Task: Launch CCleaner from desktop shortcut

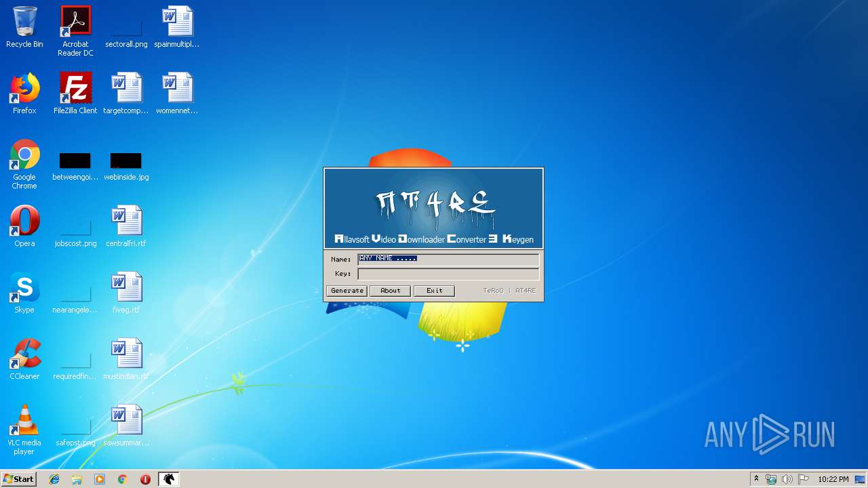Action: [x=24, y=359]
